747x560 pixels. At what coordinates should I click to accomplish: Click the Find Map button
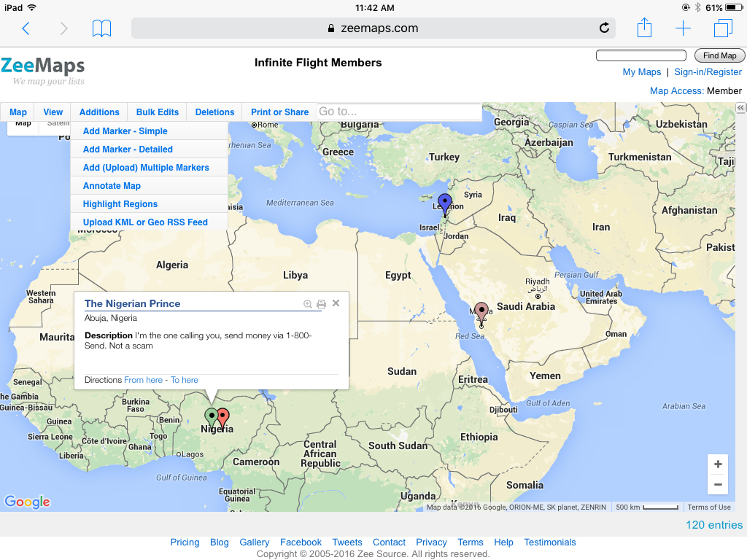(x=719, y=55)
